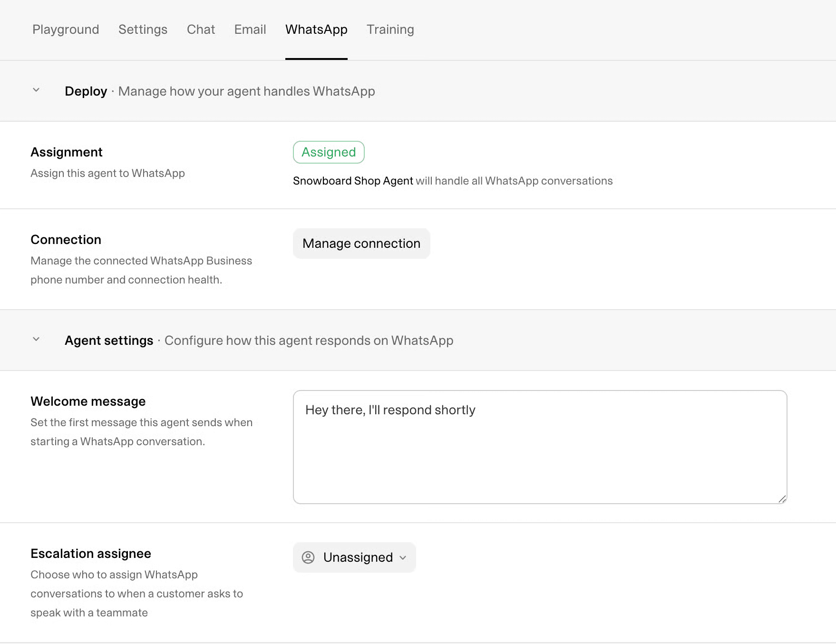Collapse the Agent settings section chevron

click(36, 339)
